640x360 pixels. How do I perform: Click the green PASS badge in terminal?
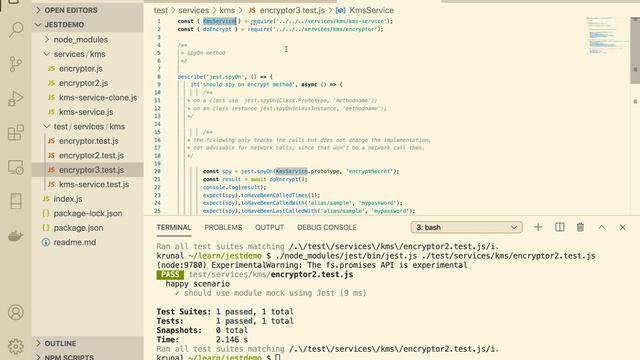[170, 275]
